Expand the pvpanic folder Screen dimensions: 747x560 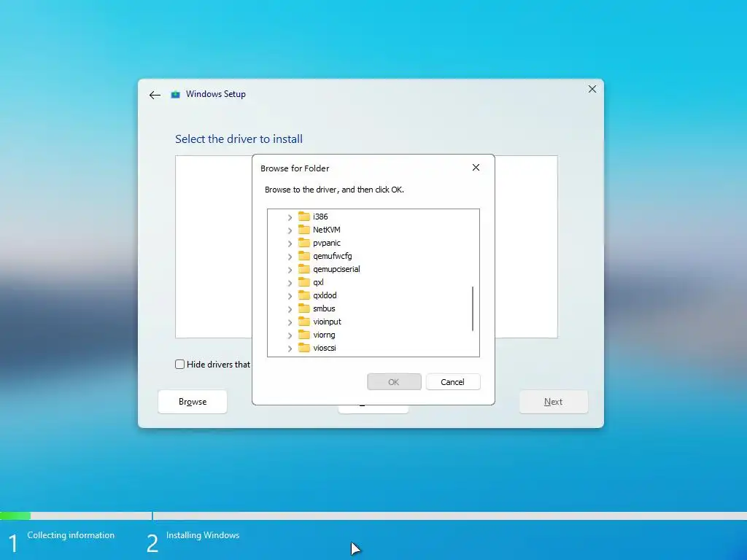coord(290,244)
